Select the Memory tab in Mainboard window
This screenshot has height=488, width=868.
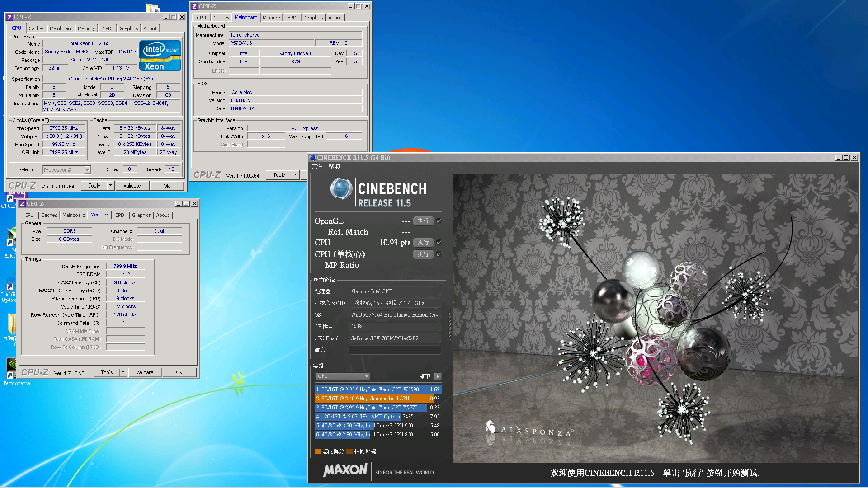(x=271, y=18)
